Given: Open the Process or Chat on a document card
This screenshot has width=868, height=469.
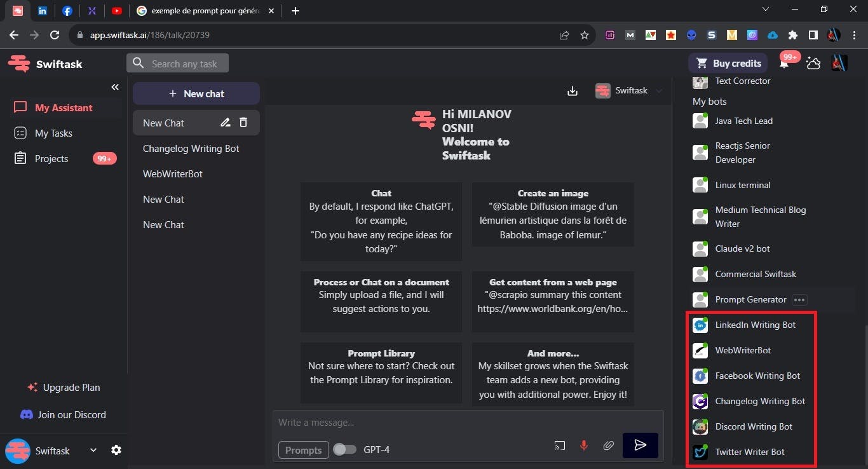Looking at the screenshot, I should point(381,302).
